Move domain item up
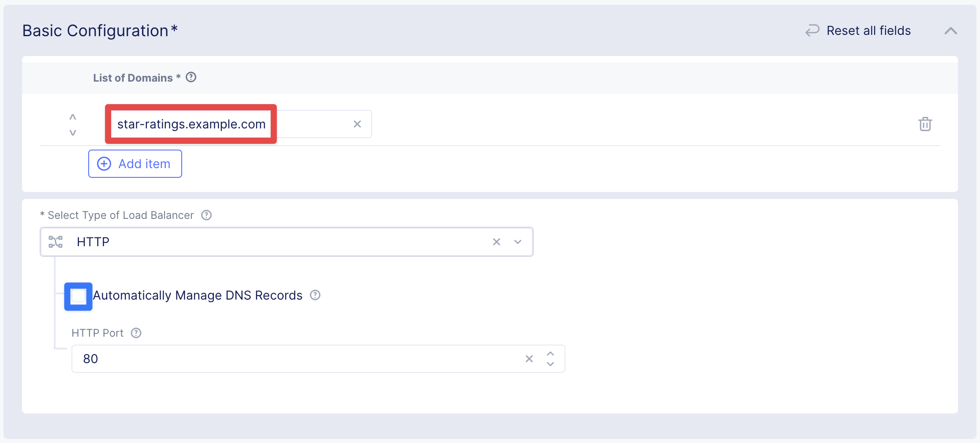This screenshot has width=980, height=443. tap(73, 117)
